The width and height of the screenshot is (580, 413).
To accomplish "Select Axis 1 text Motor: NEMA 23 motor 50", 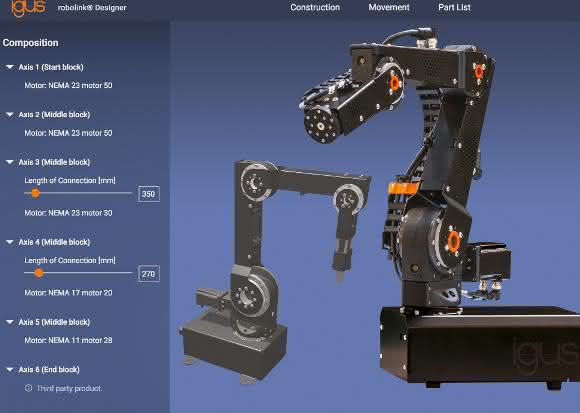I will click(x=68, y=85).
